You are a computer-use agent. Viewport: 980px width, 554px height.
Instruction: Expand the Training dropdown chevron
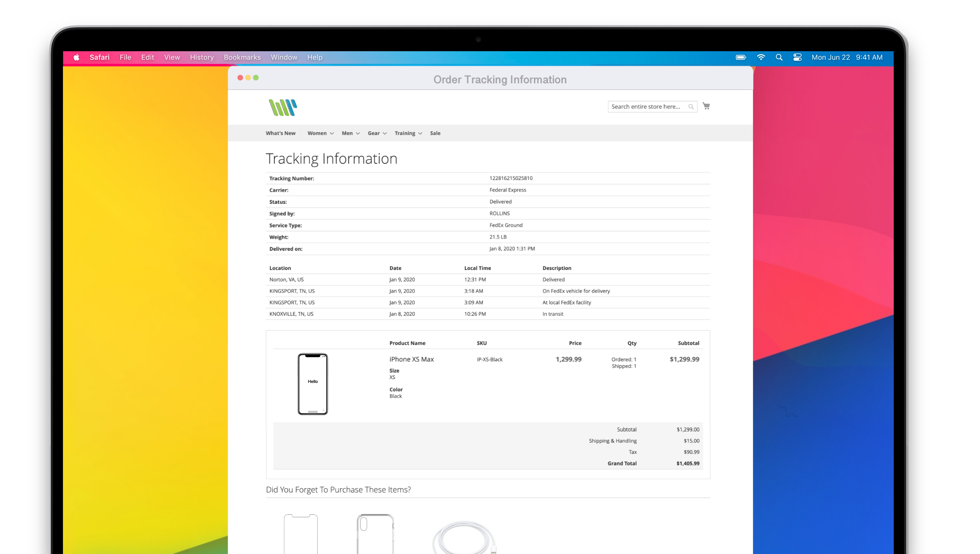click(420, 134)
